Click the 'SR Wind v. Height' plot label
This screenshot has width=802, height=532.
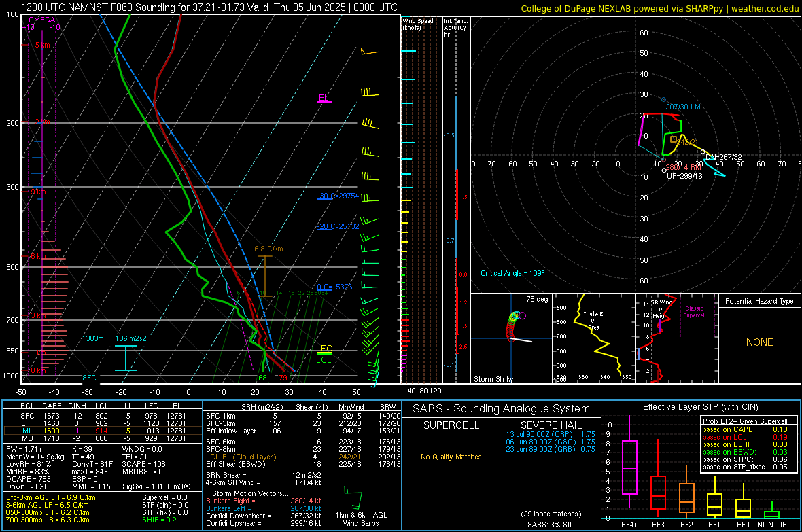point(661,309)
